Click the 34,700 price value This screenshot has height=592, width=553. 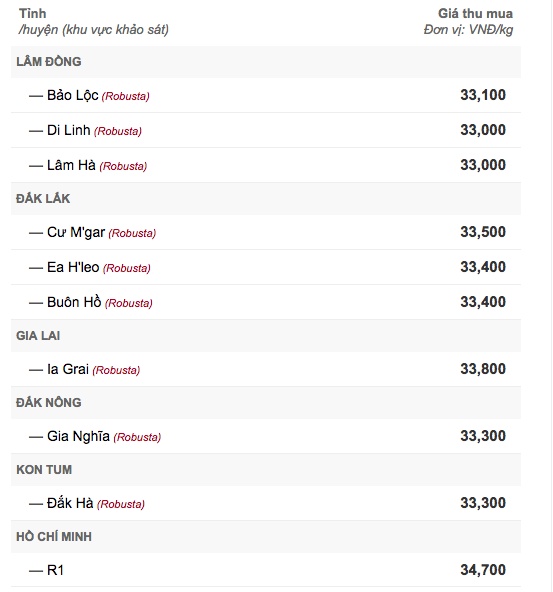point(483,570)
